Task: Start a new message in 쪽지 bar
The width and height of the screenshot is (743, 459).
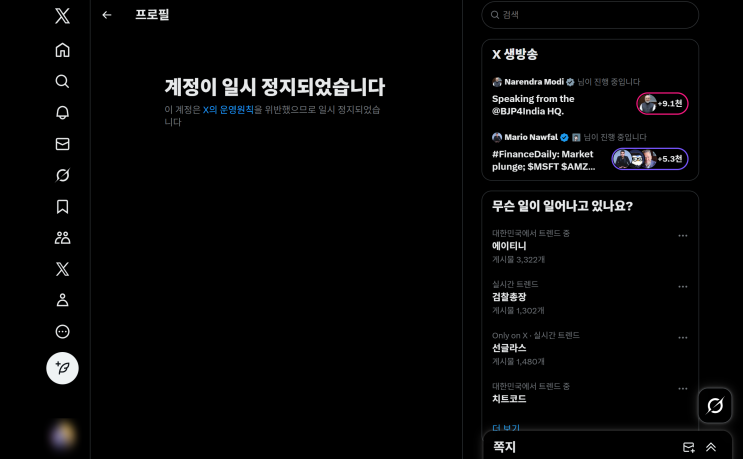Action: (x=689, y=447)
